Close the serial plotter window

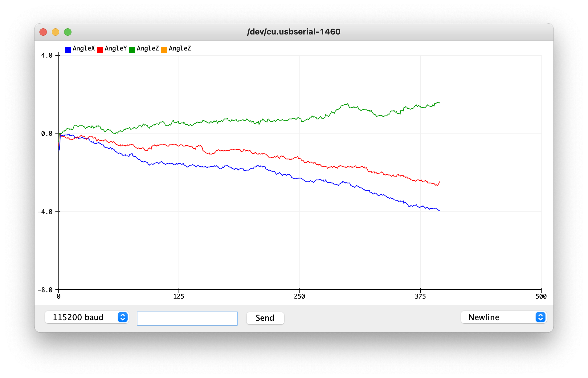coord(43,32)
